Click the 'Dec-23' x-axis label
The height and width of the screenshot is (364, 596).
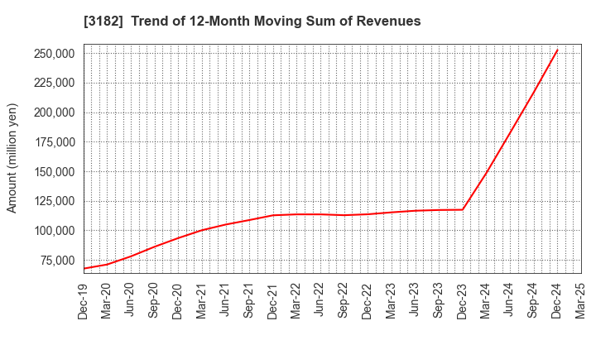coord(462,301)
